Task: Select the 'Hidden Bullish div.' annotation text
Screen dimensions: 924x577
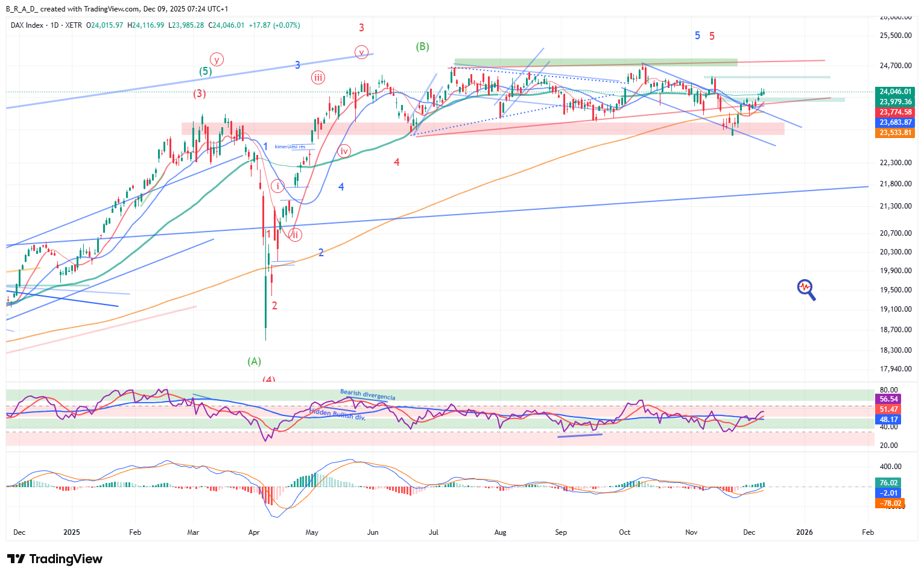Action: 338,414
